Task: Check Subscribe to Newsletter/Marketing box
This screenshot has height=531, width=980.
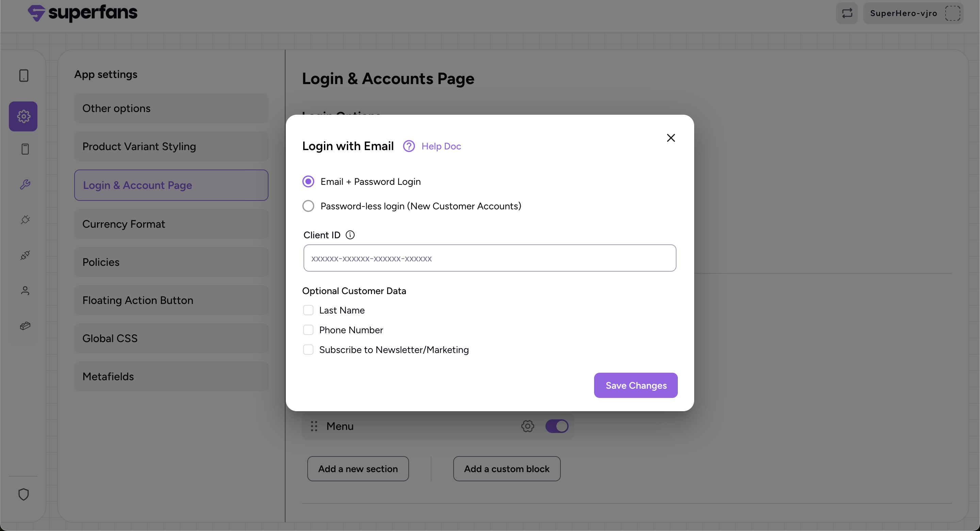Action: [308, 350]
